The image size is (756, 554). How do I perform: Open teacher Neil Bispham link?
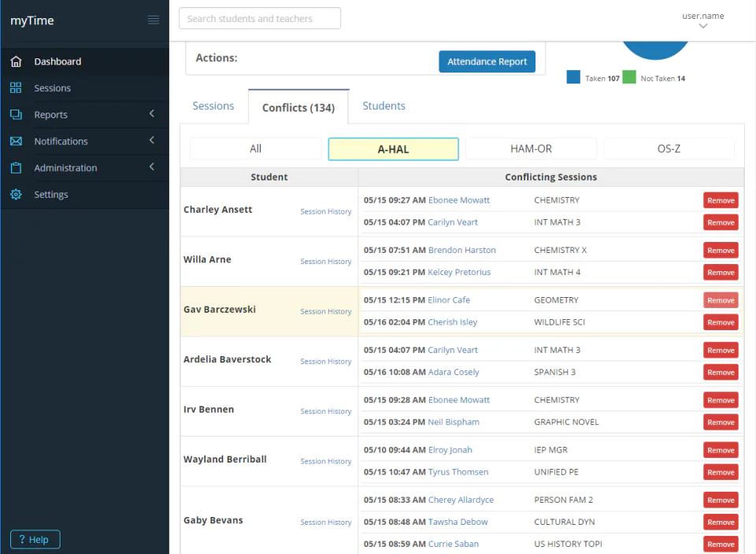pyautogui.click(x=454, y=422)
